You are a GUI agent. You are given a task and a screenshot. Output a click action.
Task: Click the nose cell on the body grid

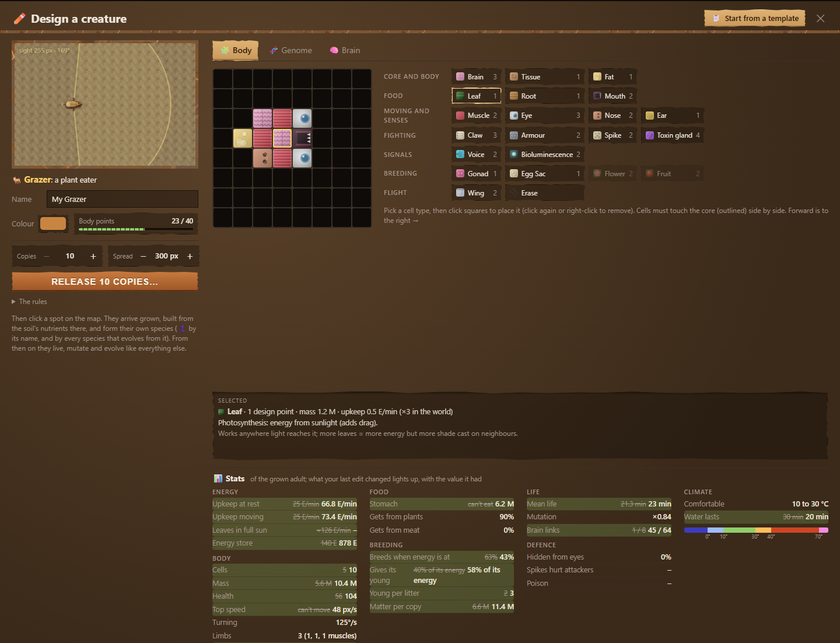pyautogui.click(x=262, y=158)
